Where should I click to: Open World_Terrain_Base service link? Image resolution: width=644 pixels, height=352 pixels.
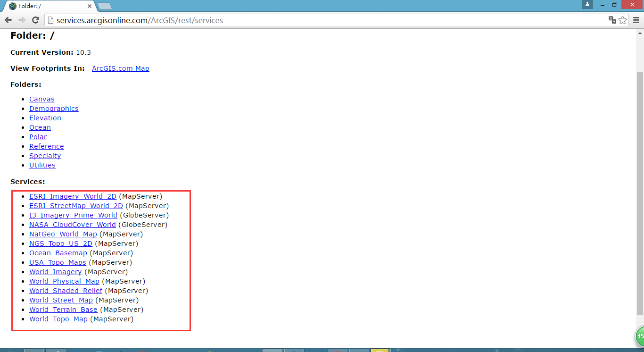click(63, 310)
